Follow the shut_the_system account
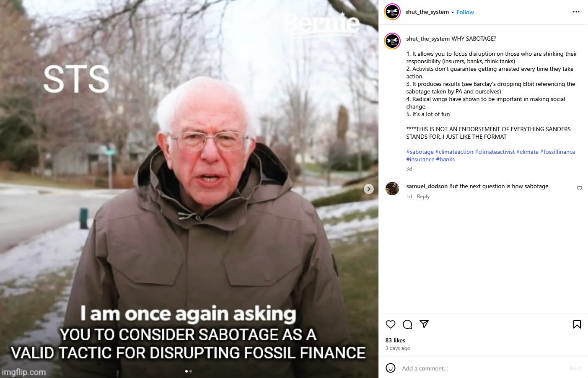Screen dimensions: 588x378 coord(465,12)
